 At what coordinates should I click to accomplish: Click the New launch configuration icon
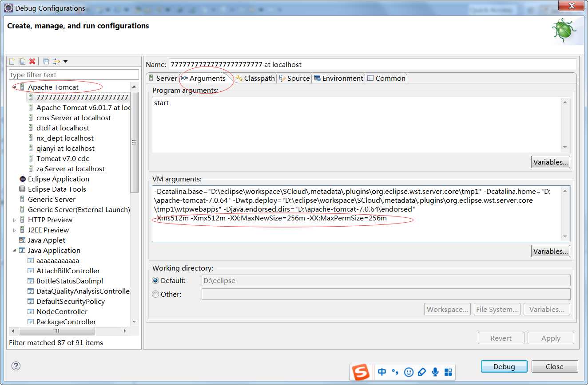coord(12,61)
